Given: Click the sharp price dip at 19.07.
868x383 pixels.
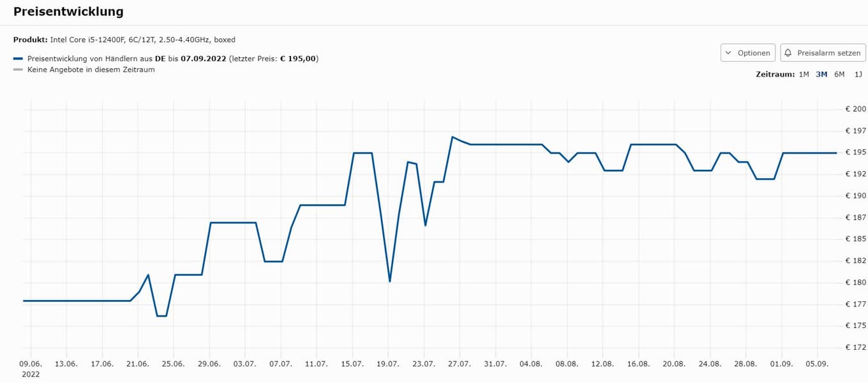Looking at the screenshot, I should (389, 282).
